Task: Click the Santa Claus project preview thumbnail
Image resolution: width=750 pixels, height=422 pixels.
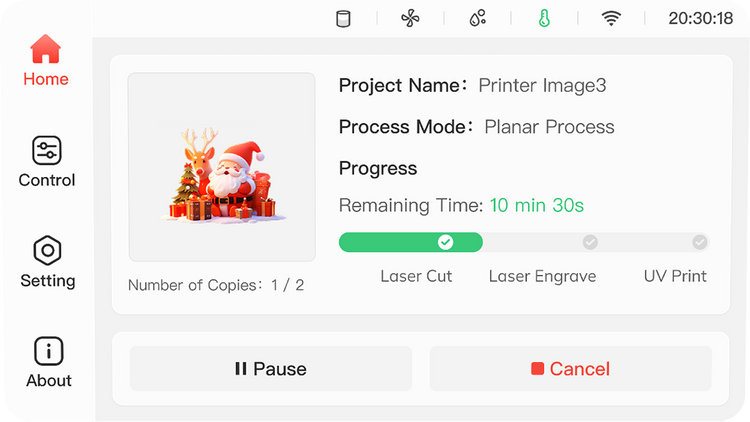Action: (222, 167)
